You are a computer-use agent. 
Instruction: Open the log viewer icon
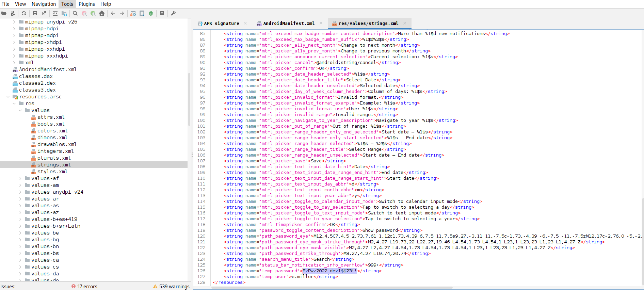162,13
